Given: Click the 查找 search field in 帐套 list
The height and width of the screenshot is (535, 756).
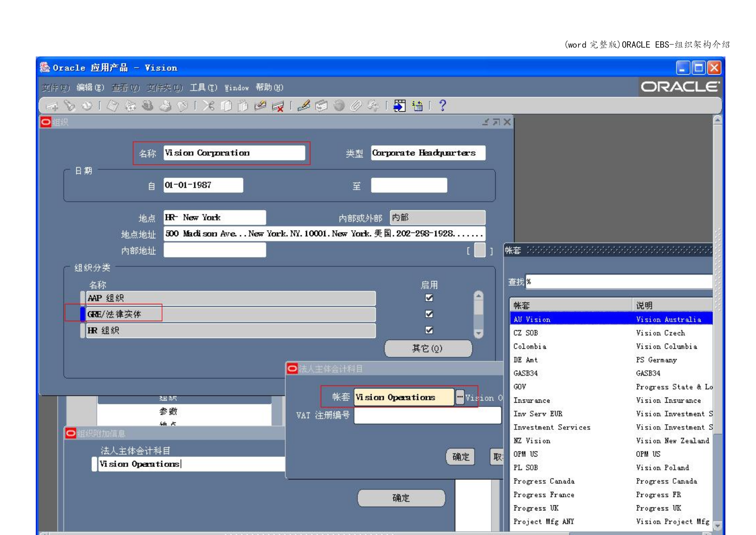Looking at the screenshot, I should point(619,282).
